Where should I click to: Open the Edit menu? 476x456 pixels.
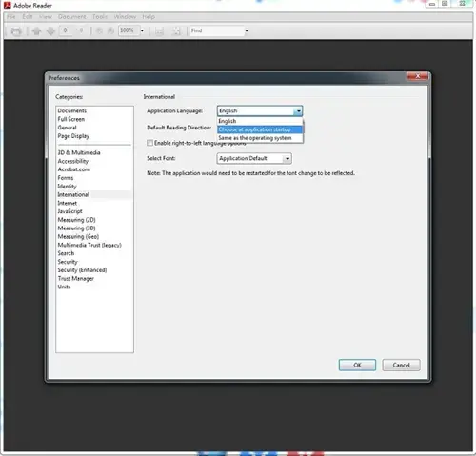(28, 17)
